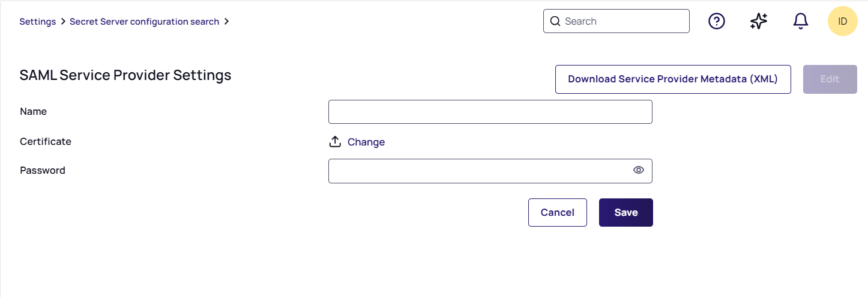Click the certificate upload arrow icon
Viewport: 868px width, 297px height.
[x=335, y=142]
